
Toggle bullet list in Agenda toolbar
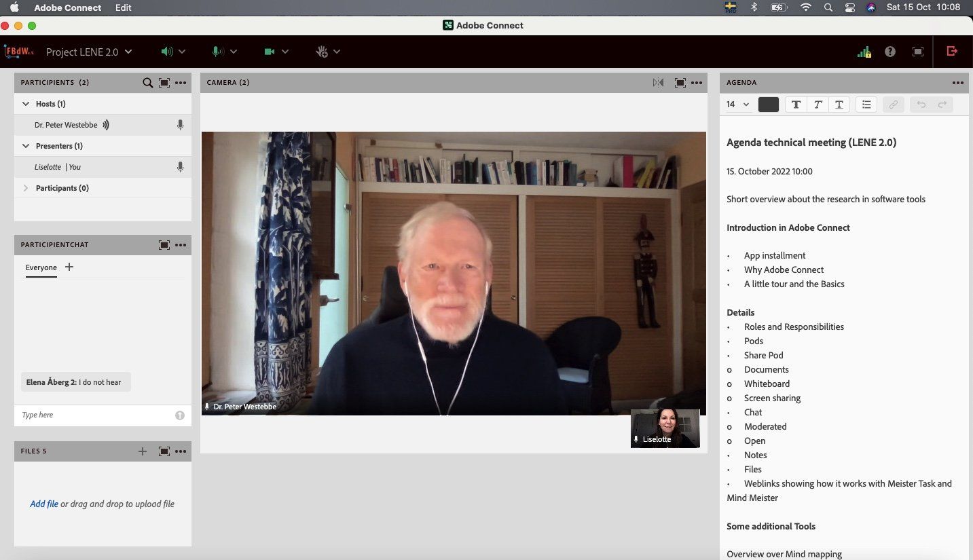[866, 105]
